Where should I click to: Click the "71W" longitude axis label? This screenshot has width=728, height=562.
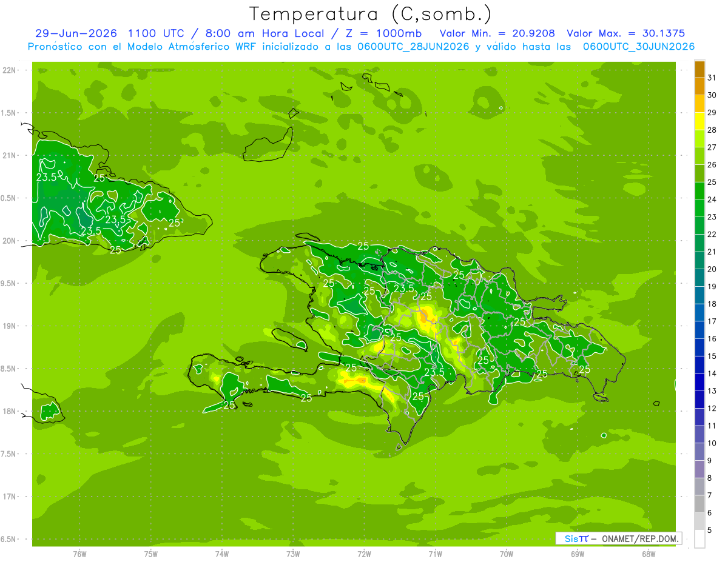click(435, 554)
